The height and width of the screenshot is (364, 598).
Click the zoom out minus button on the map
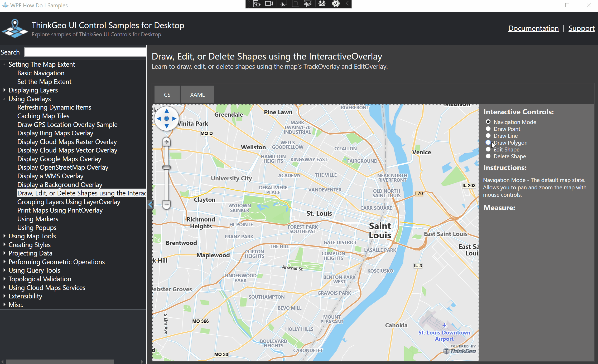click(166, 204)
